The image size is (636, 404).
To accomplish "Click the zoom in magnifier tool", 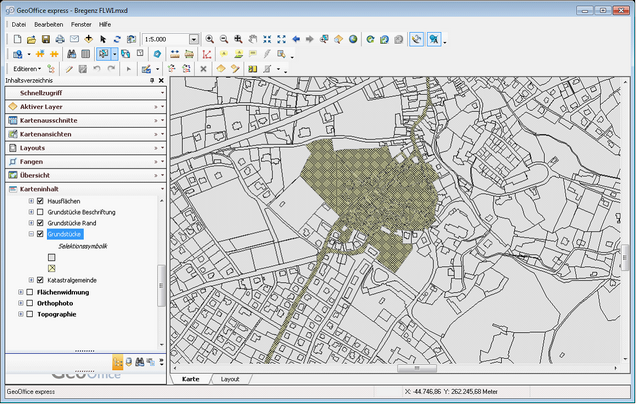I will [210, 39].
